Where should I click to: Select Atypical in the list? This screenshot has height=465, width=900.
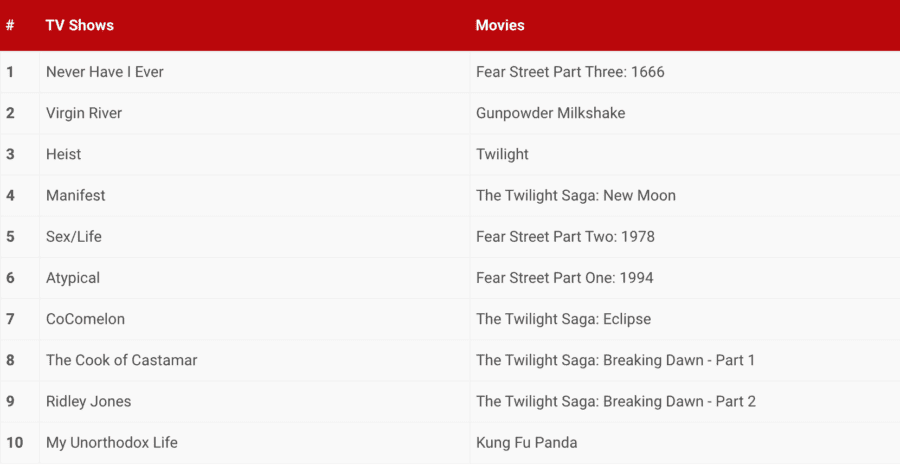tap(73, 278)
